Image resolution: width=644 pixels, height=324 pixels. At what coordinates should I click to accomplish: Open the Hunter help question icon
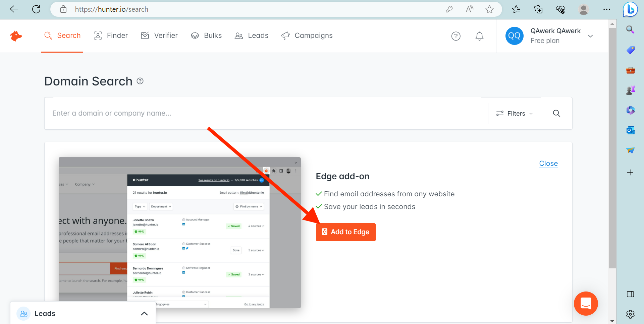pyautogui.click(x=456, y=36)
